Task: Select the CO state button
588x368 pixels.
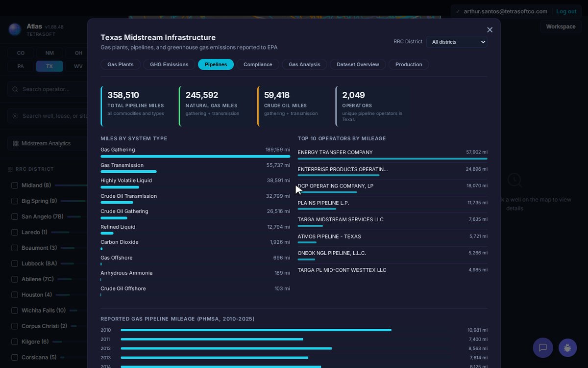Action: pos(21,53)
